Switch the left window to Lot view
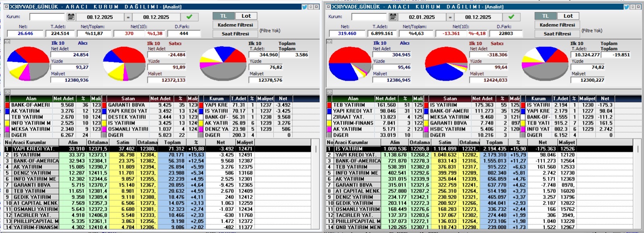Viewport: 644px width, 233px height. click(x=246, y=16)
